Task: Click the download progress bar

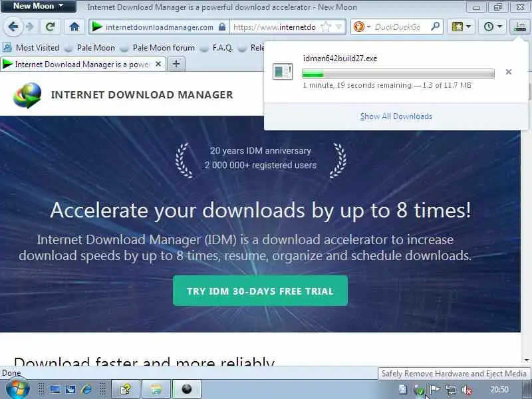Action: pos(398,73)
